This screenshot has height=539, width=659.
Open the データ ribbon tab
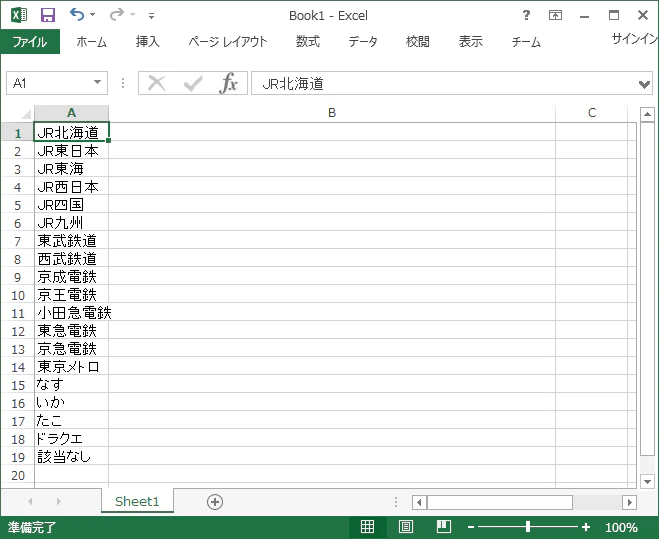click(363, 42)
